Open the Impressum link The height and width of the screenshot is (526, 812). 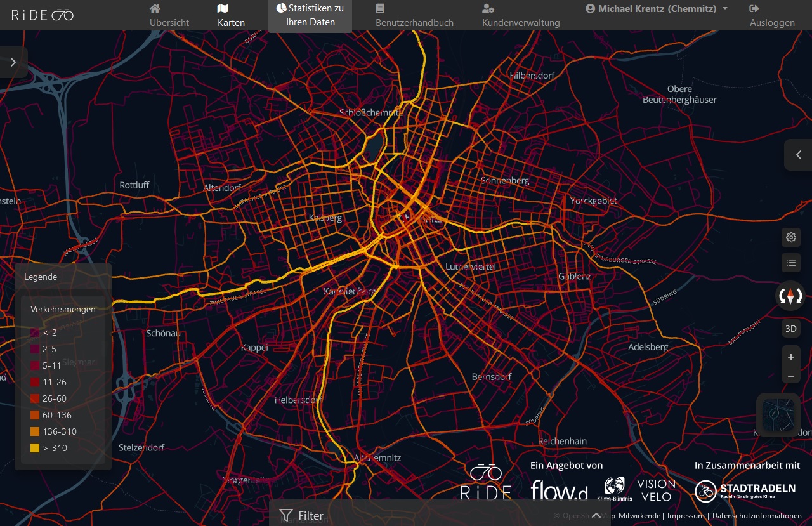click(686, 516)
